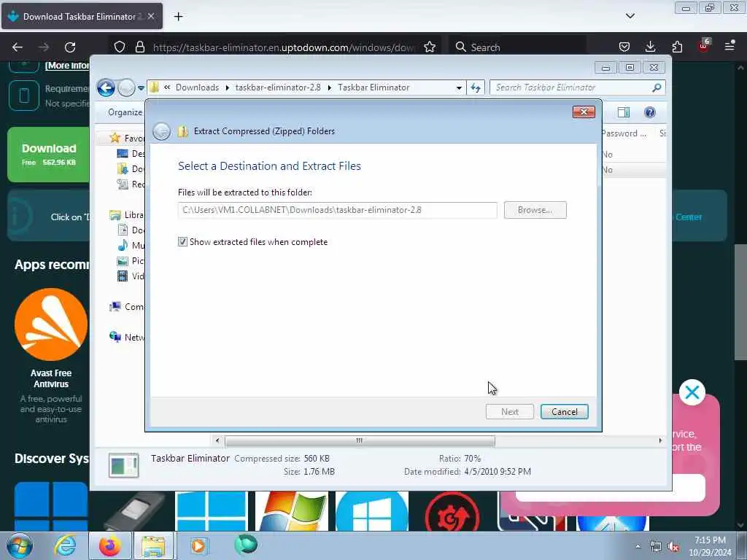Click the padlock site information icon
The image size is (747, 560).
point(139,47)
